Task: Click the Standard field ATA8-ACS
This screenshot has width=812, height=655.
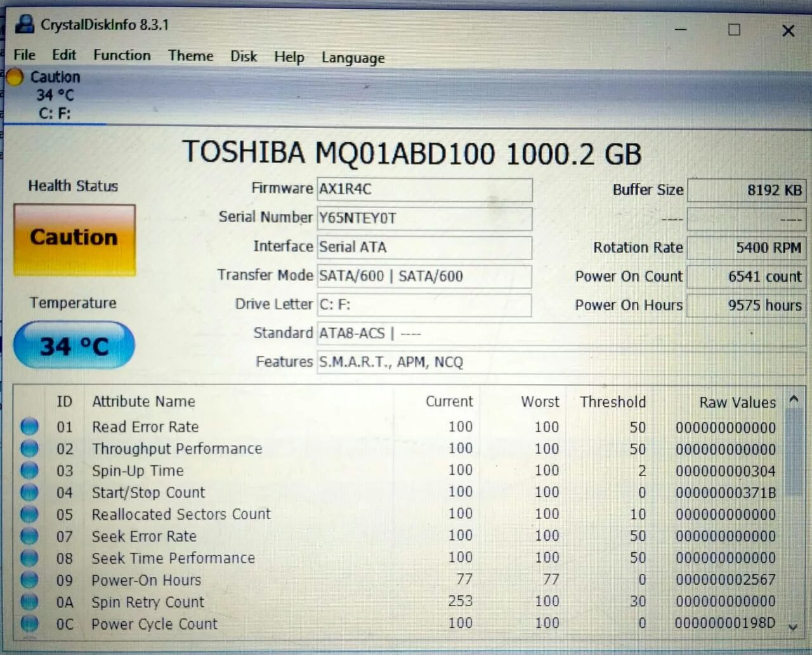Action: [561, 334]
